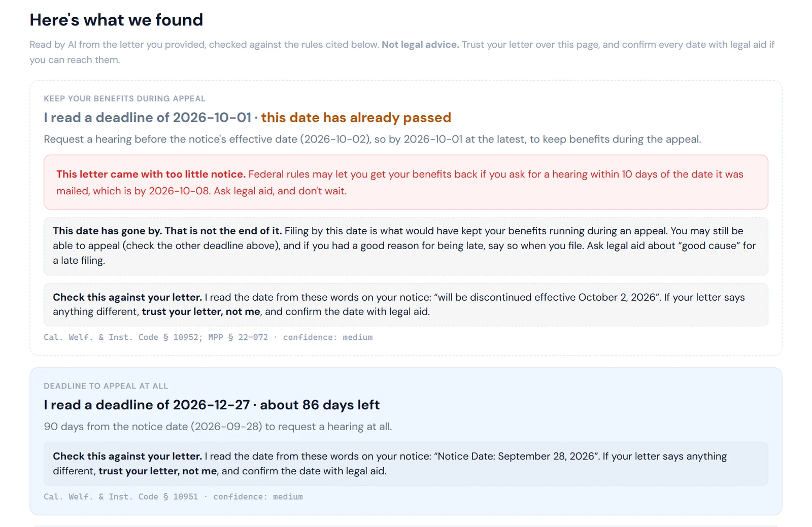Click the orange "this date has already passed" text
812x527 pixels.
coord(356,118)
